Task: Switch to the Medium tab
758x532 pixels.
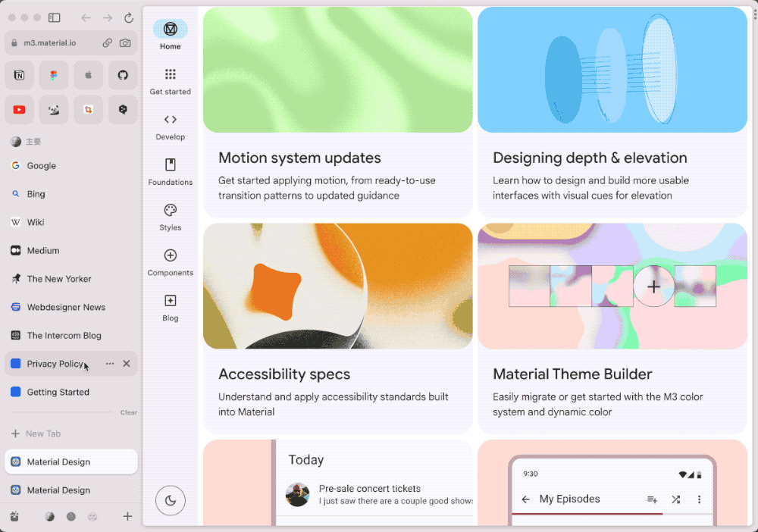Action: pyautogui.click(x=71, y=250)
